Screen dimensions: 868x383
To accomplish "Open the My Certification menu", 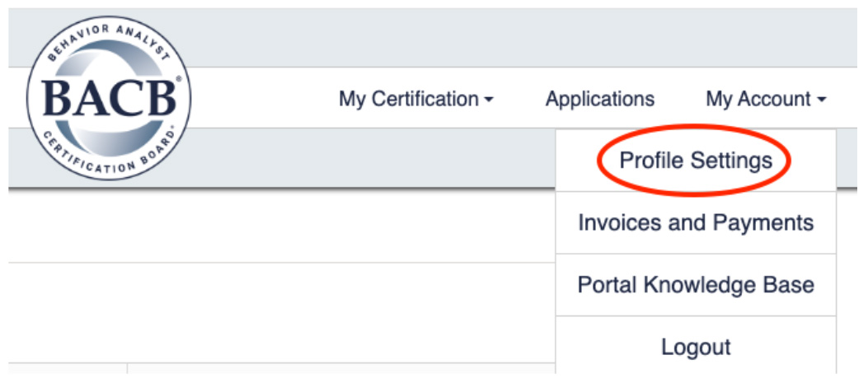I will 415,99.
